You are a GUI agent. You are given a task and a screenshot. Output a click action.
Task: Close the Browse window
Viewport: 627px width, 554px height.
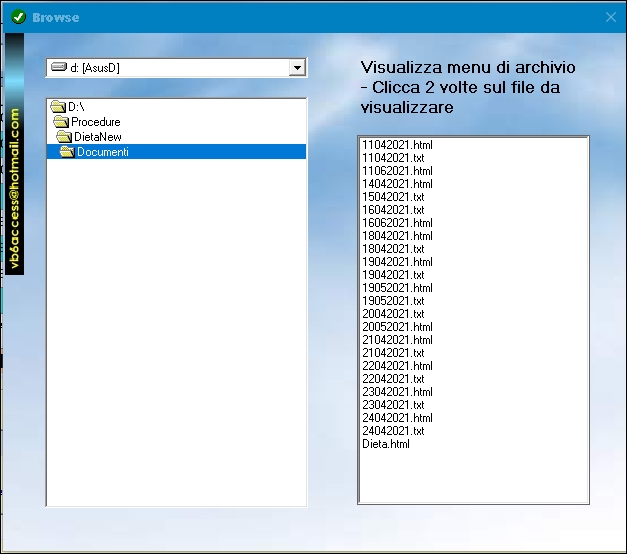pos(611,17)
